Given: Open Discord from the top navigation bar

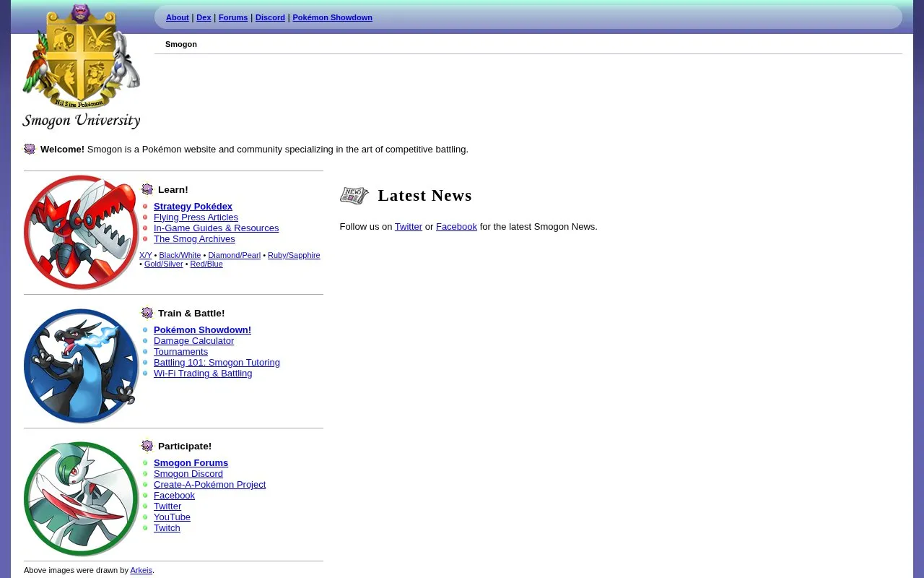Looking at the screenshot, I should coord(270,17).
